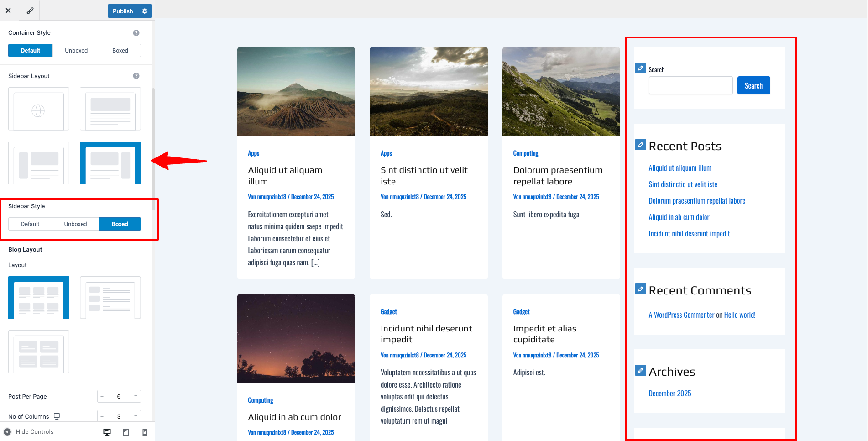Select the left sidebar layout thumbnail
This screenshot has width=868, height=441.
pyautogui.click(x=39, y=163)
